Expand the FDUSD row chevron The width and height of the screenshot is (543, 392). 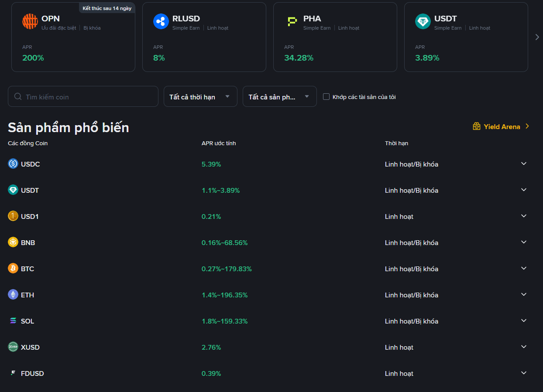[524, 373]
